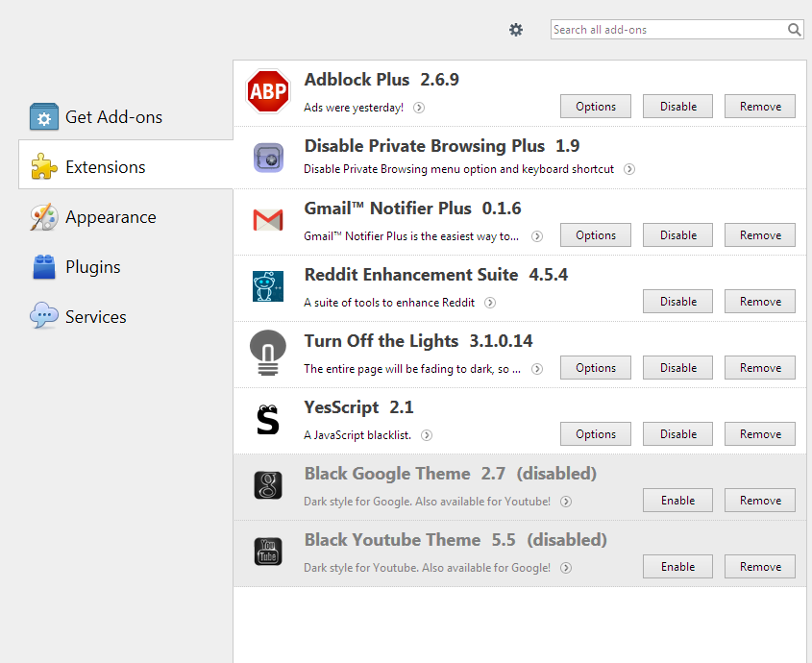This screenshot has width=812, height=663.
Task: Remove the YesScript extension
Action: pyautogui.click(x=760, y=434)
